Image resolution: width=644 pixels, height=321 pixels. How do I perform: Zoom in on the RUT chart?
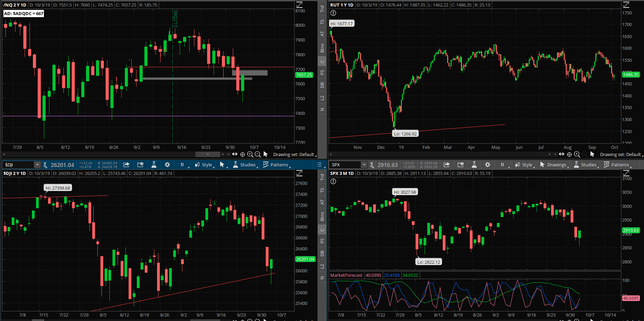click(577, 154)
